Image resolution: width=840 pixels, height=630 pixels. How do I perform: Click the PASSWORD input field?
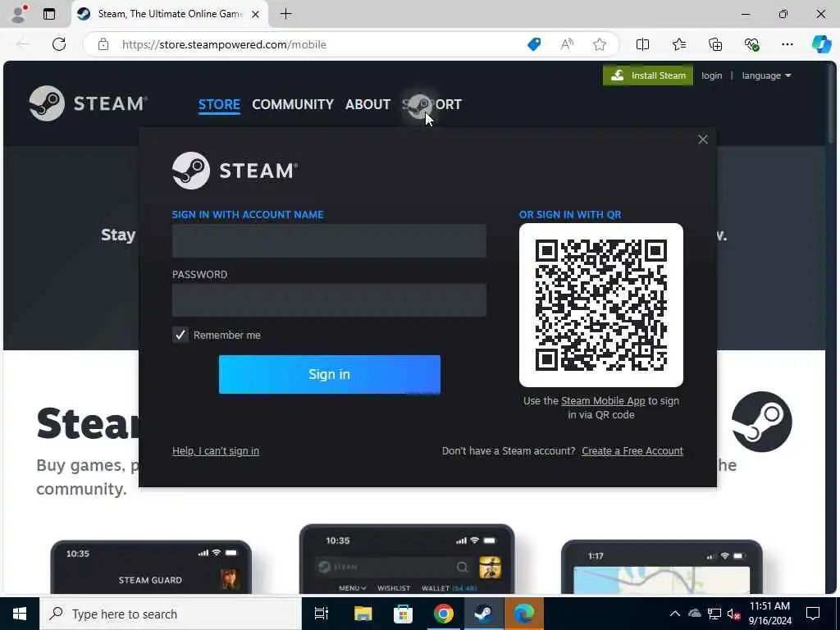click(x=329, y=300)
